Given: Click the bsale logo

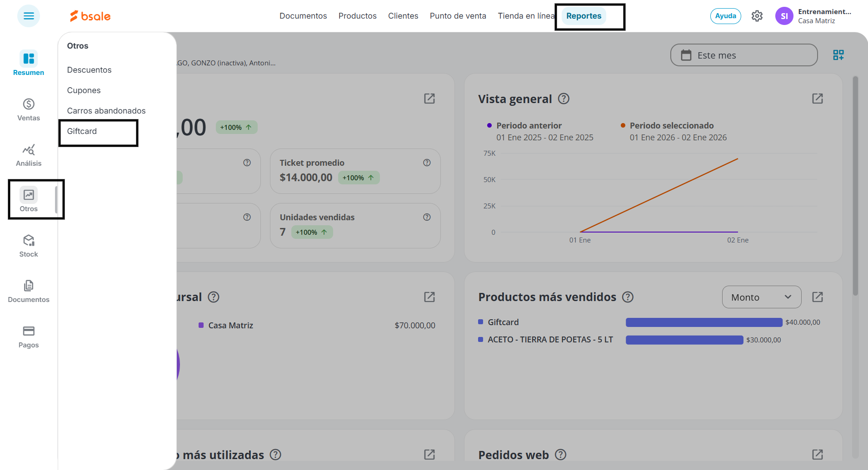Looking at the screenshot, I should [x=90, y=16].
